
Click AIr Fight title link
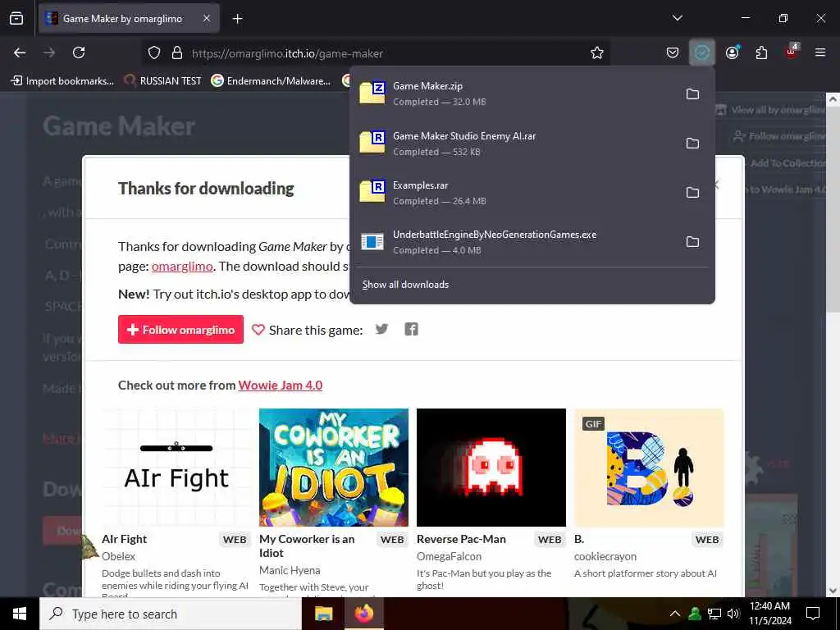coord(125,539)
